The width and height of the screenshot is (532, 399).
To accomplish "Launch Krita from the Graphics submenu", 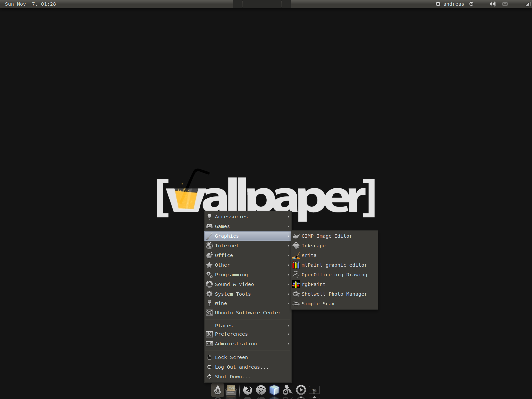I will [x=334, y=255].
